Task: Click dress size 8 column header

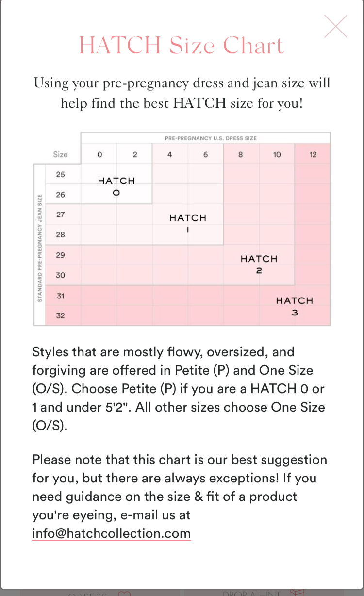Action: [241, 155]
